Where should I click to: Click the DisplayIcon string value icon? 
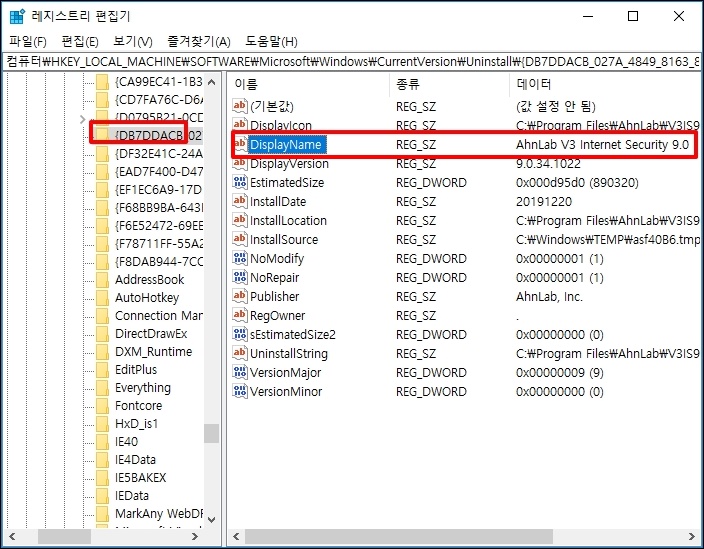point(240,123)
